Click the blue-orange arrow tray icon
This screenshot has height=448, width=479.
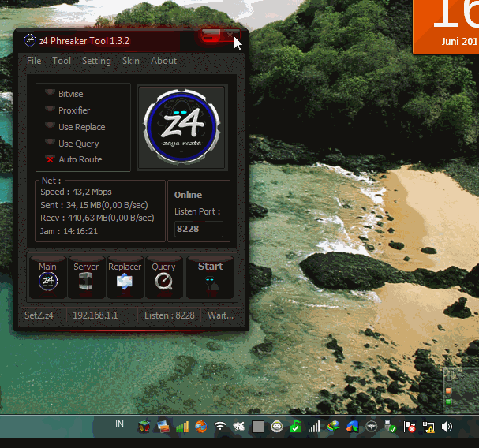click(x=352, y=427)
